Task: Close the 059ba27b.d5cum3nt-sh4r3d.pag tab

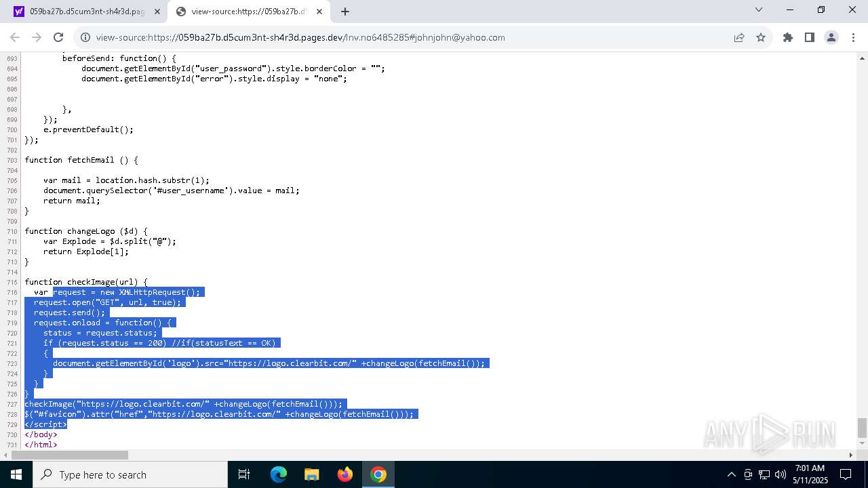Action: point(157,12)
